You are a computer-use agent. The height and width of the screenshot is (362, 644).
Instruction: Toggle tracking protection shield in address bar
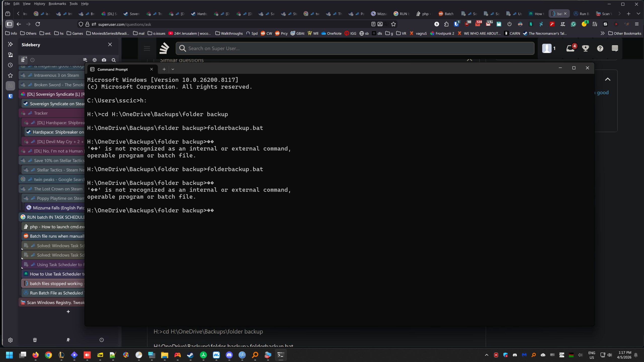(x=81, y=24)
